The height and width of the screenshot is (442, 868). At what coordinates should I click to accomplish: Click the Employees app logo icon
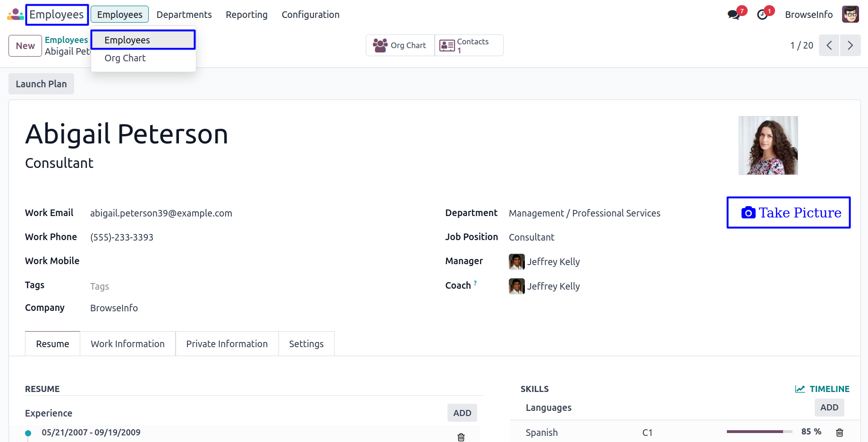click(15, 15)
